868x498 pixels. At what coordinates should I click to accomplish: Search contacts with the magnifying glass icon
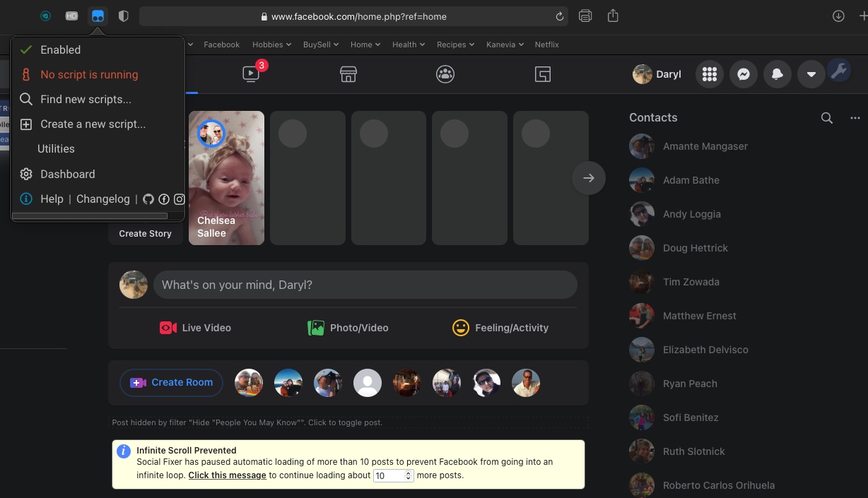[x=826, y=118]
